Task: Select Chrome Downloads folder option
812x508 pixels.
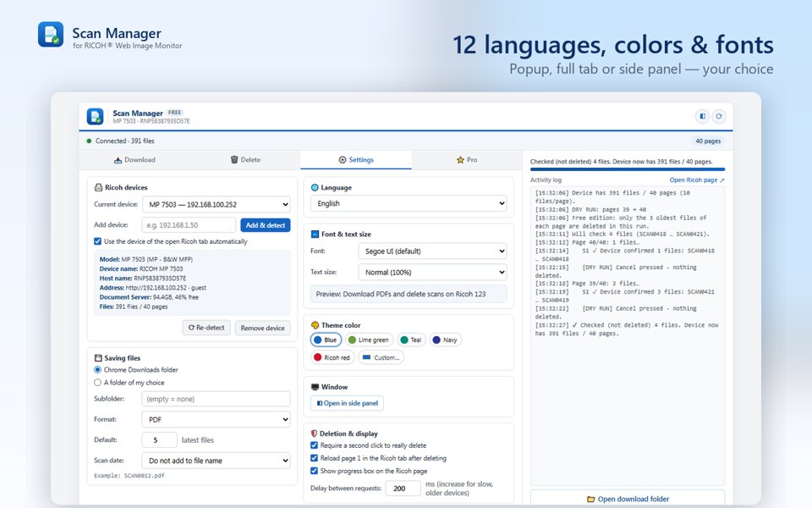Action: tap(97, 370)
